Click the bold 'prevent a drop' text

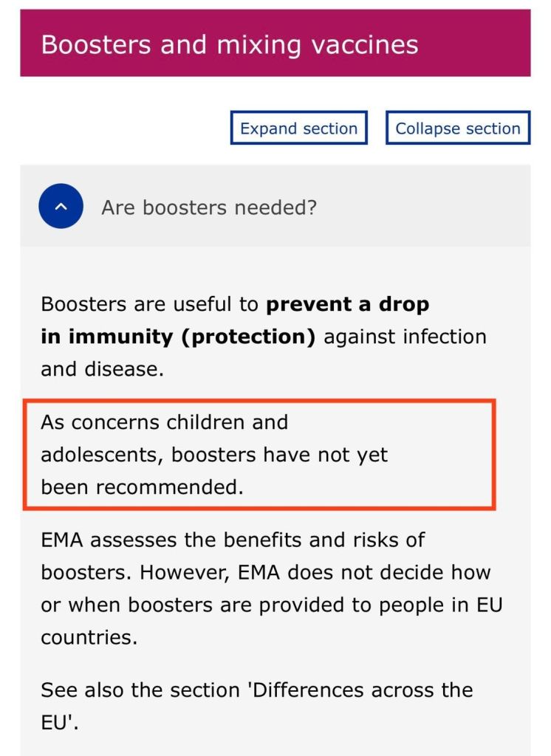[348, 304]
